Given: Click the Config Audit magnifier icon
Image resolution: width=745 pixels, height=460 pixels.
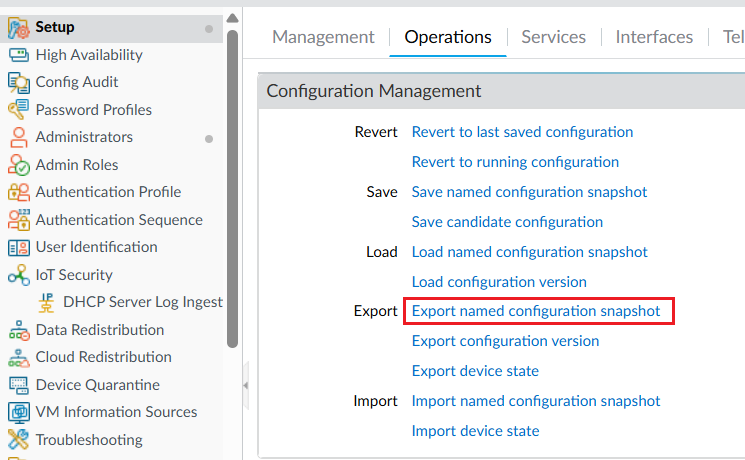Looking at the screenshot, I should tap(19, 83).
